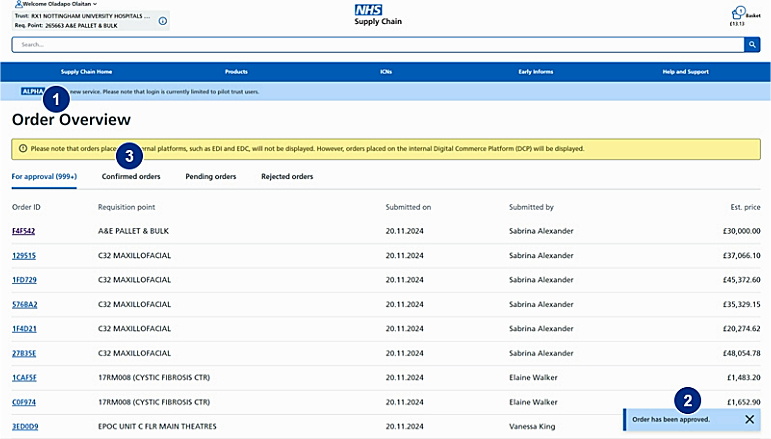The image size is (771, 439).
Task: Open order F4F542
Action: pyautogui.click(x=24, y=231)
